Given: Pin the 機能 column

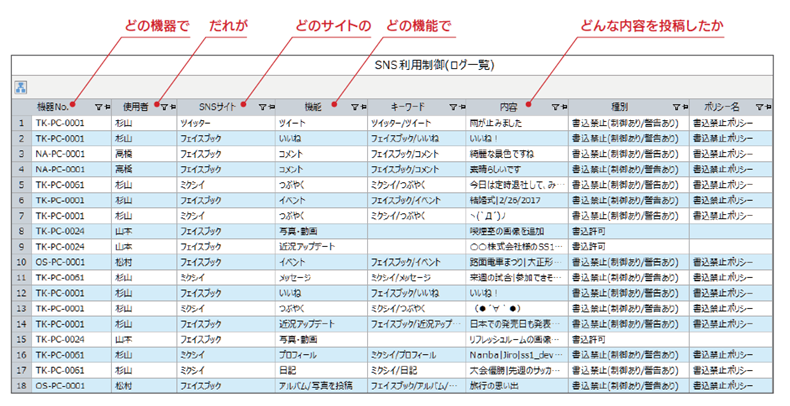Looking at the screenshot, I should click(x=363, y=107).
